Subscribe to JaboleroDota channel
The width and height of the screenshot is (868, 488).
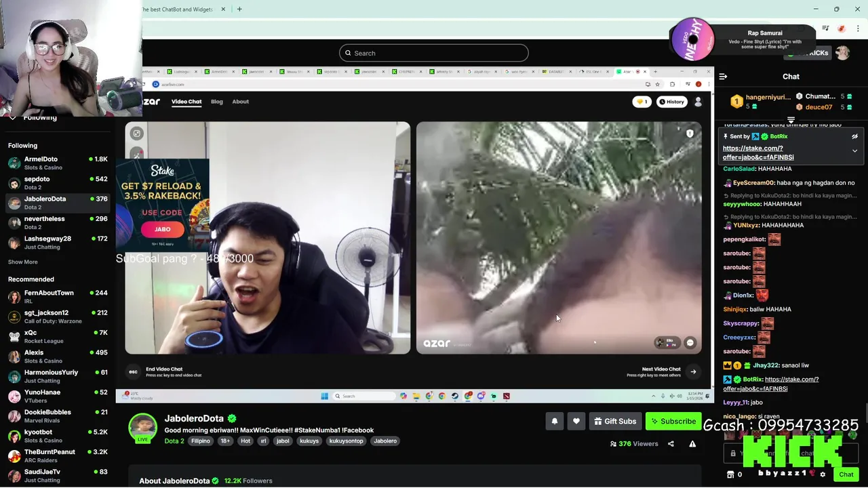pos(673,422)
